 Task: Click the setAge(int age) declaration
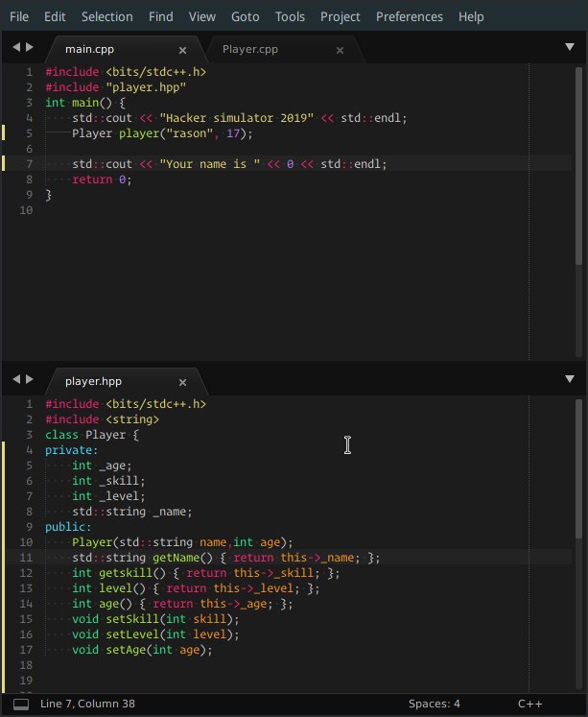pyautogui.click(x=142, y=650)
